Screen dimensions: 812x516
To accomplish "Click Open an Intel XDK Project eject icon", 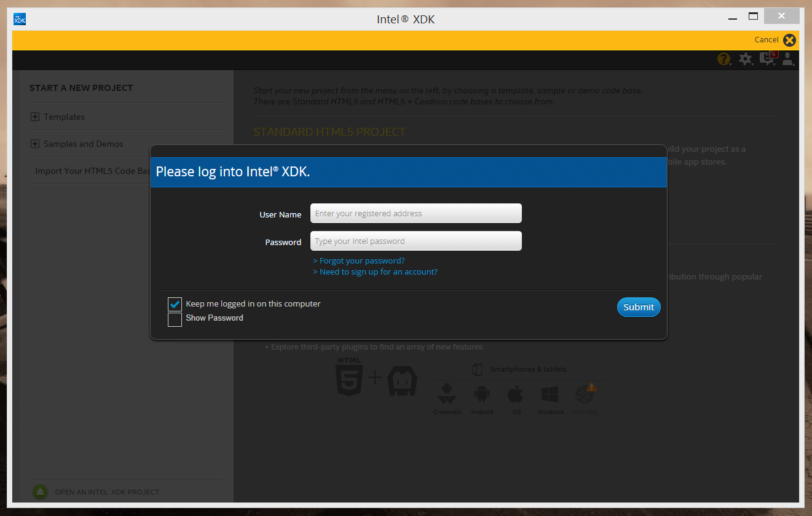I will (x=40, y=491).
